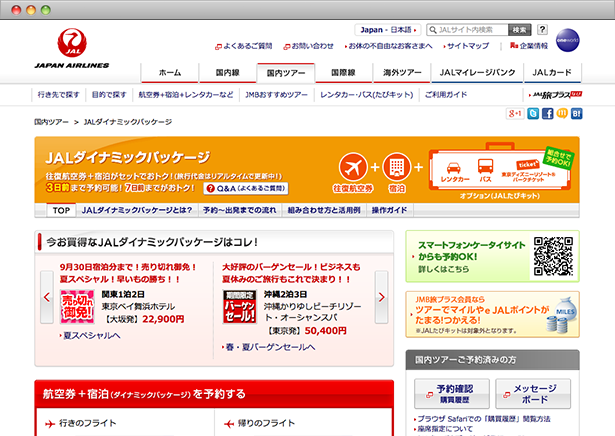Click the MILES coin bag icon
The image size is (615, 436).
(x=562, y=314)
